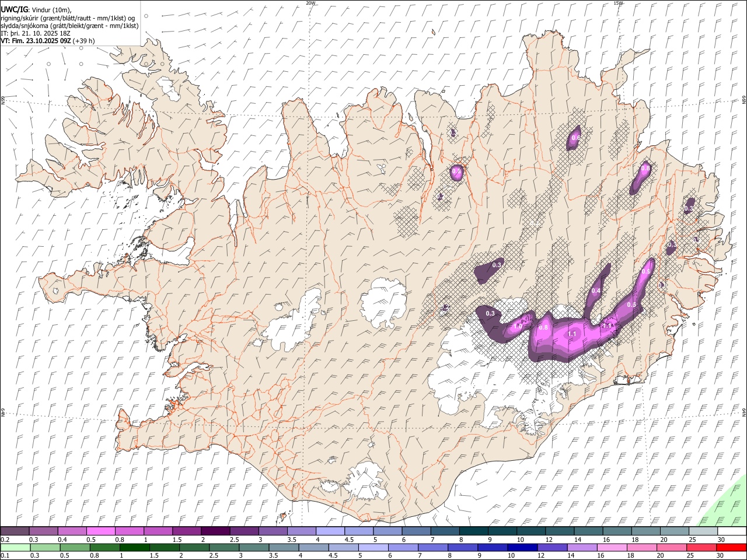Select the top-row legend swatch labeled 3
The height and width of the screenshot is (560, 747).
pos(273,531)
